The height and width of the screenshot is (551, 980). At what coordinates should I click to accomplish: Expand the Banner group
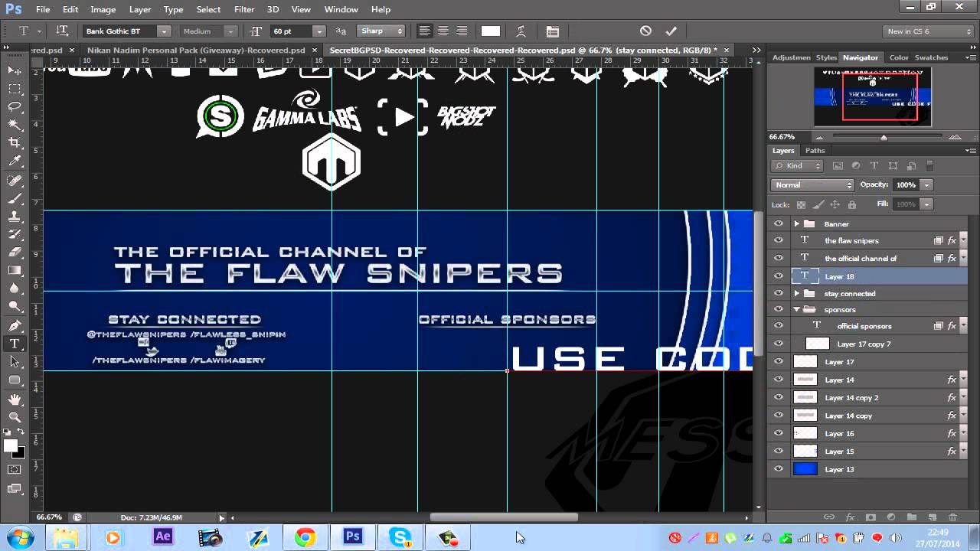pyautogui.click(x=796, y=223)
